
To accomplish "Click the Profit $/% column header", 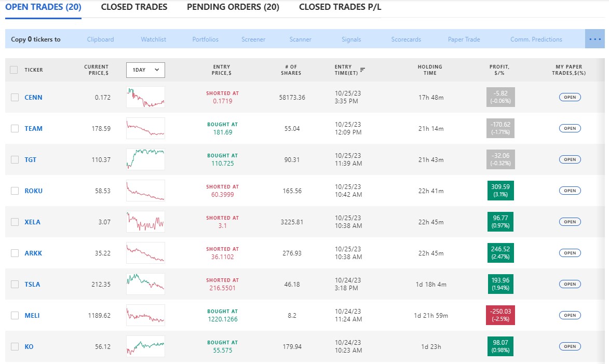I will [x=499, y=70].
